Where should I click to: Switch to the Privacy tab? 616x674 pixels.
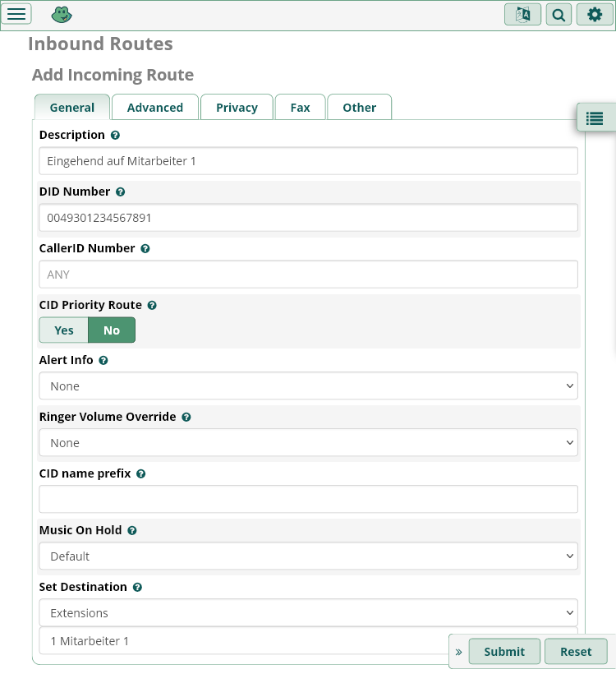tap(237, 108)
